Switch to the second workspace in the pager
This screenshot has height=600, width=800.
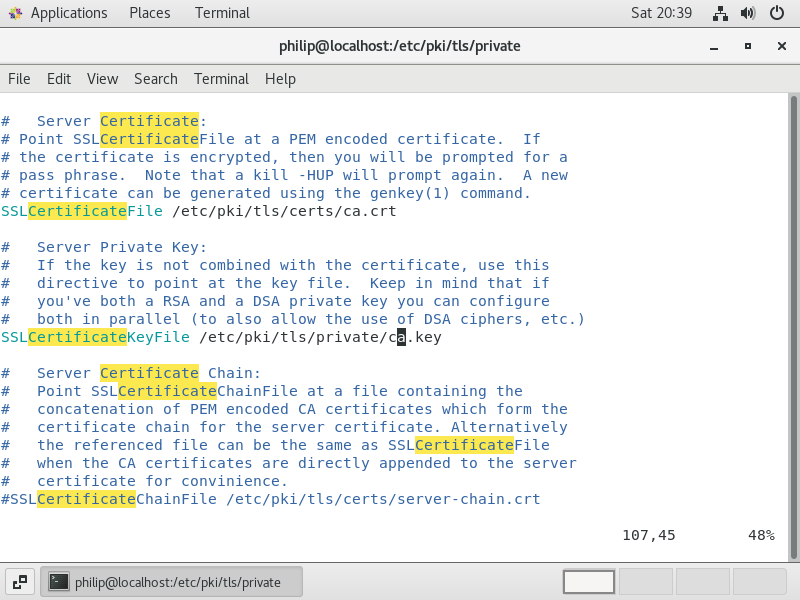click(x=646, y=582)
